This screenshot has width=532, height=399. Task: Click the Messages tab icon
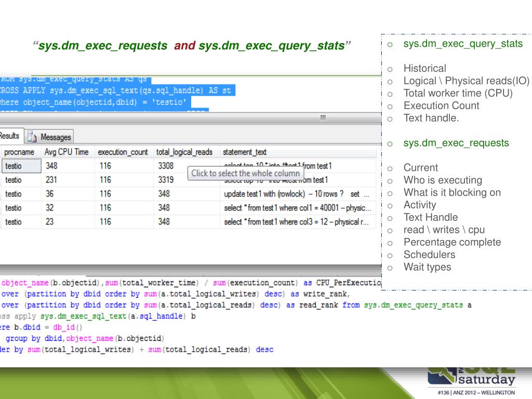(x=32, y=137)
